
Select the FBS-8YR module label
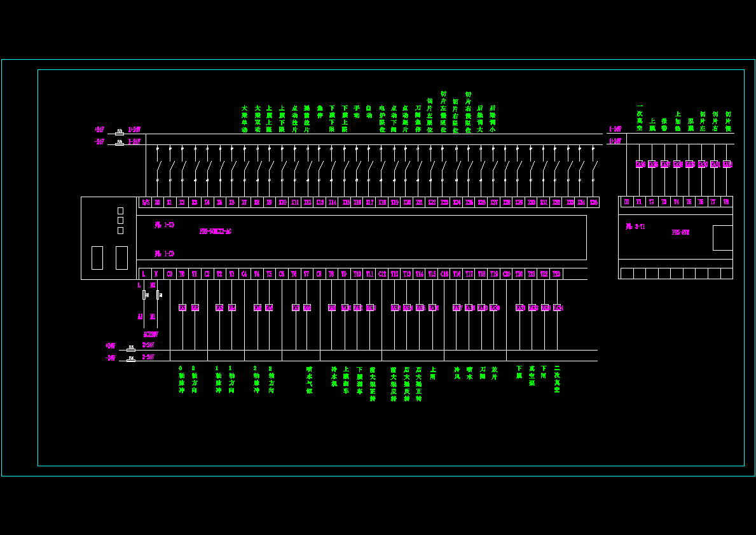681,233
